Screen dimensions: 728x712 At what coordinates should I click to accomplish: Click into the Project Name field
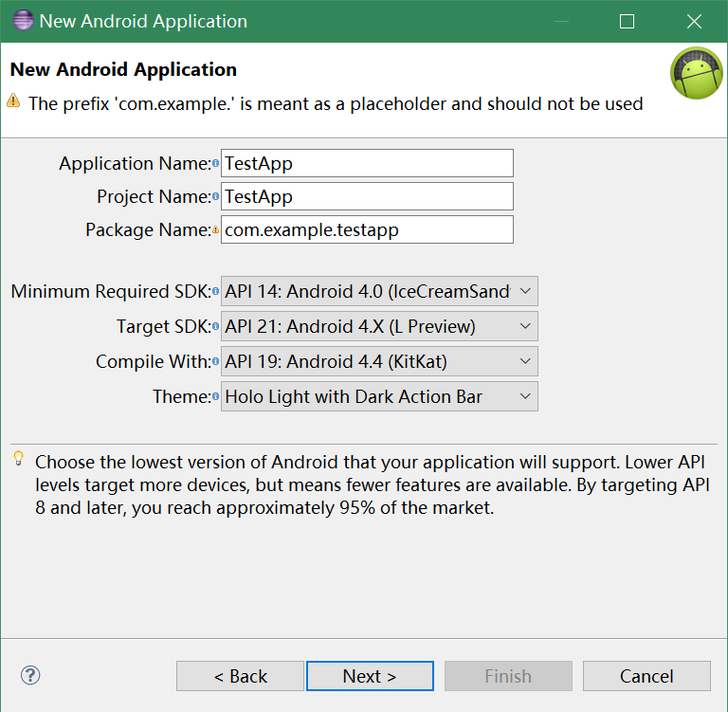367,196
